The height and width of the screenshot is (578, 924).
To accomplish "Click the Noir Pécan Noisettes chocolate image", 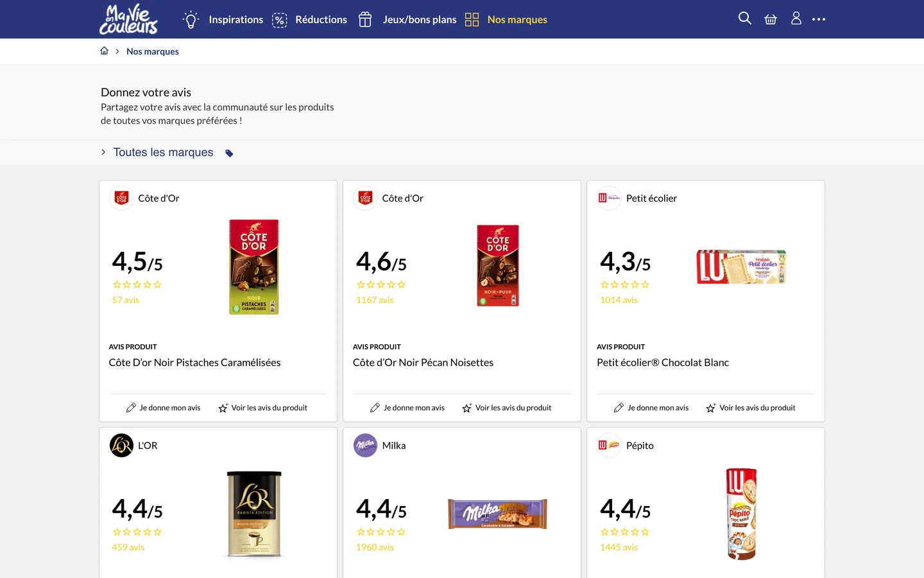I will 498,266.
